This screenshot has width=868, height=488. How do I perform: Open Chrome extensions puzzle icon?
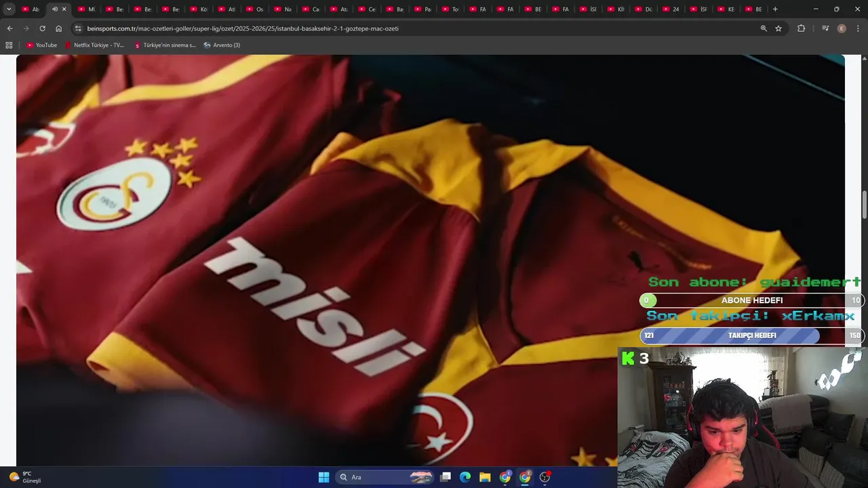point(801,28)
